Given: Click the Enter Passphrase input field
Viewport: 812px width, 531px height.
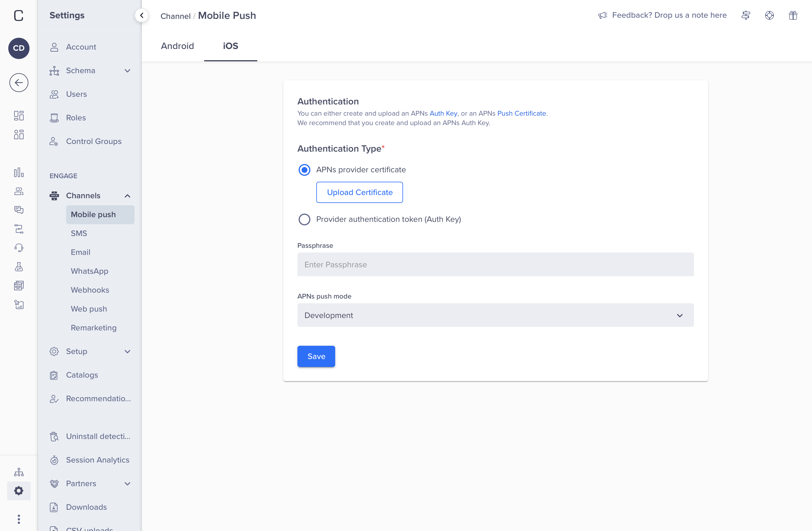Looking at the screenshot, I should point(495,265).
